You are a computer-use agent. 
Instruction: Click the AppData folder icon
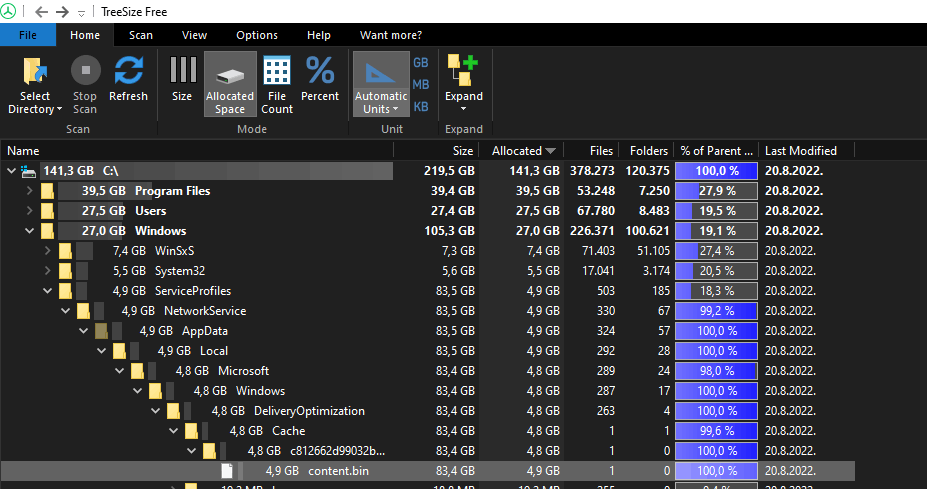click(101, 331)
